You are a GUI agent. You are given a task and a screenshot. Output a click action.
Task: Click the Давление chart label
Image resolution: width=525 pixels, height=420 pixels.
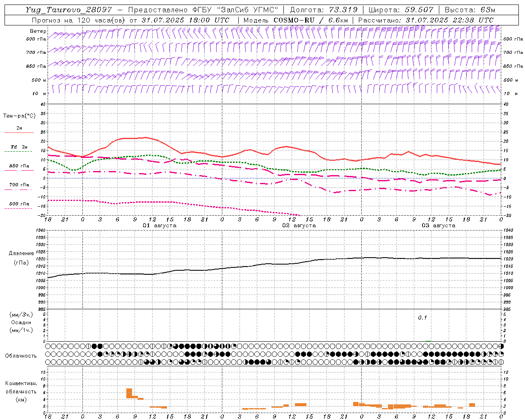click(21, 253)
